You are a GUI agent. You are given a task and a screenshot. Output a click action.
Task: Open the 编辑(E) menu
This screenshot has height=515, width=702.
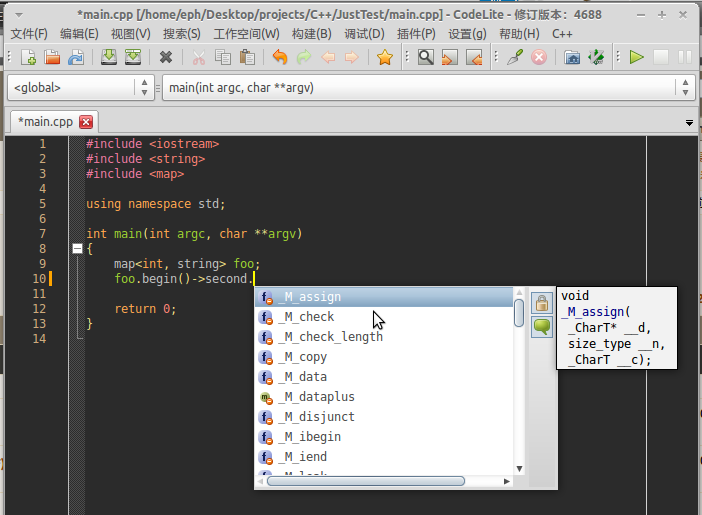pyautogui.click(x=79, y=34)
